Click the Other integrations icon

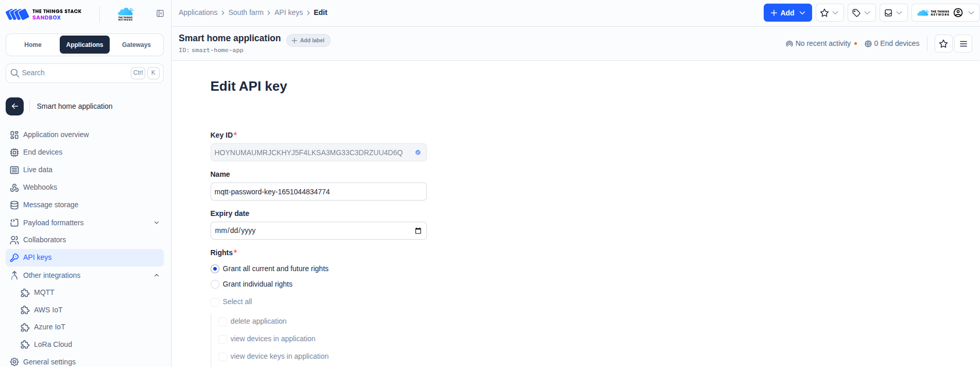[x=14, y=275]
